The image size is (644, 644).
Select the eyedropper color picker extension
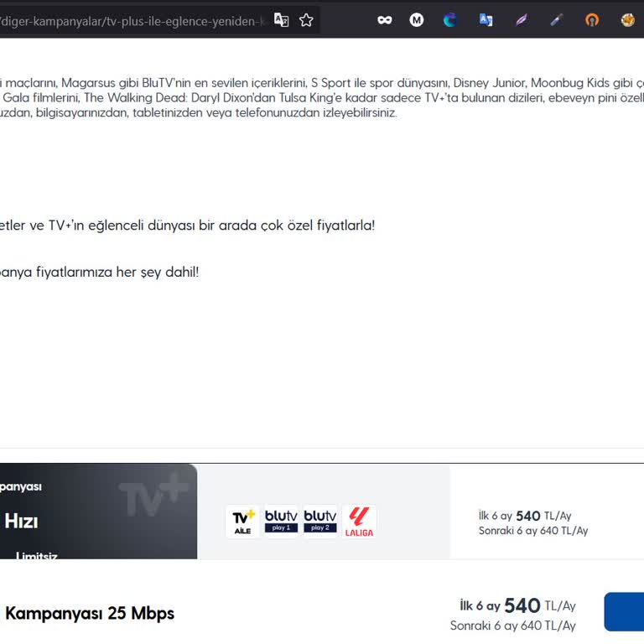click(557, 20)
